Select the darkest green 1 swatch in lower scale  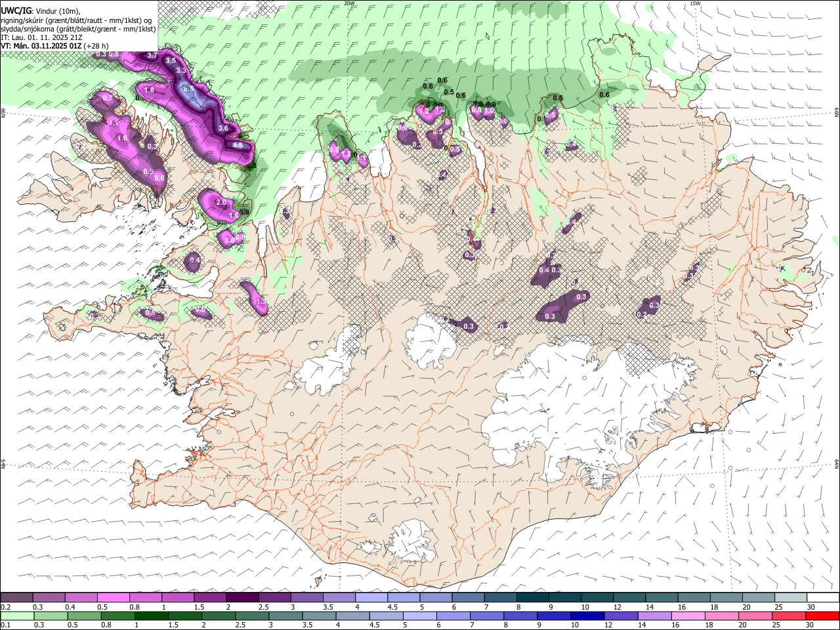point(151,616)
